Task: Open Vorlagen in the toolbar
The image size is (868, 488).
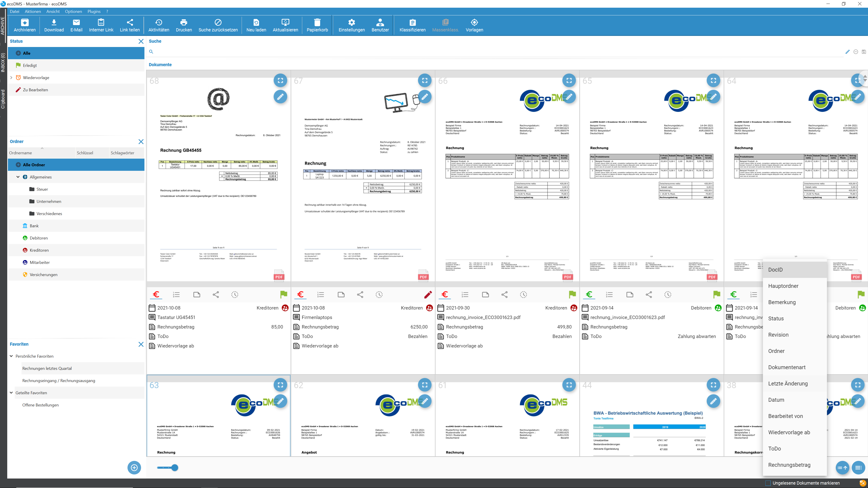Action: 474,25
